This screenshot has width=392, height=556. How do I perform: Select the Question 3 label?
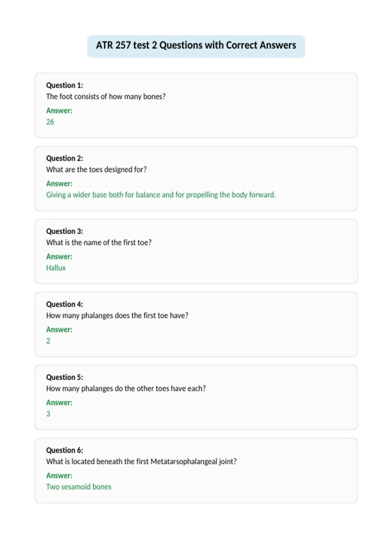[65, 231]
